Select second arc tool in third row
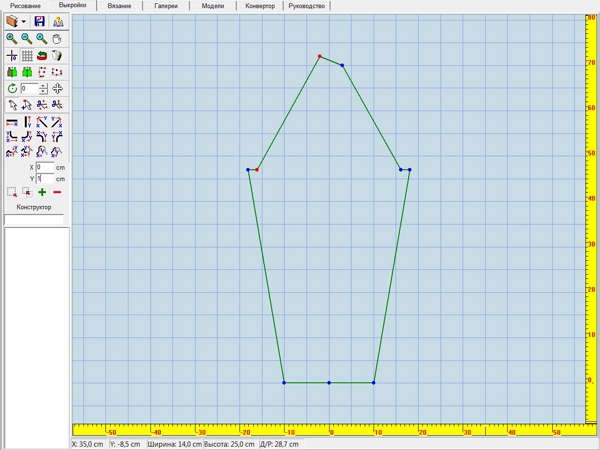This screenshot has width=600, height=450. (27, 152)
